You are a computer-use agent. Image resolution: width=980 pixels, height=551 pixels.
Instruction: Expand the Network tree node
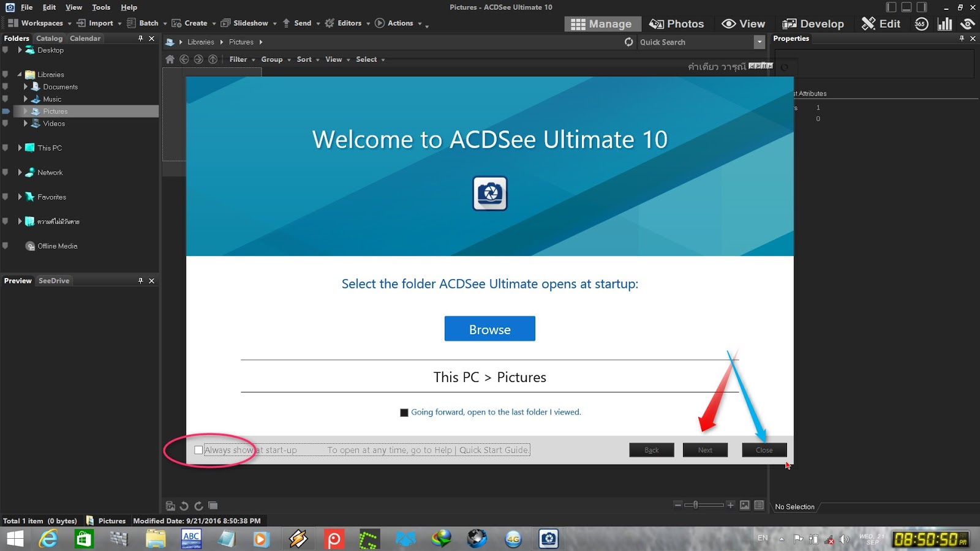tap(20, 173)
